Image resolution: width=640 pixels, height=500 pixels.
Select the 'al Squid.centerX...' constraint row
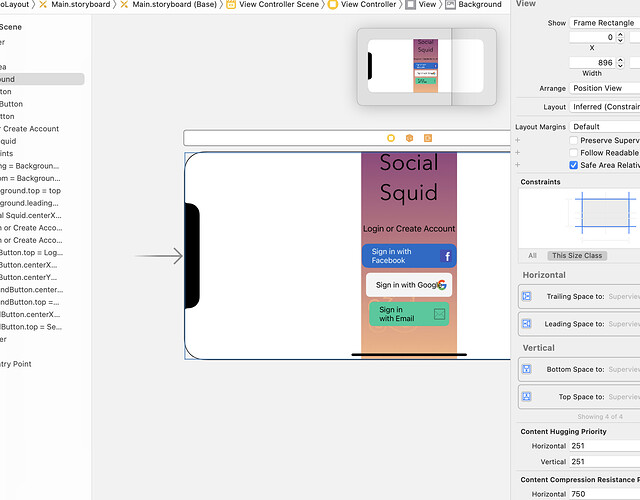pos(42,215)
